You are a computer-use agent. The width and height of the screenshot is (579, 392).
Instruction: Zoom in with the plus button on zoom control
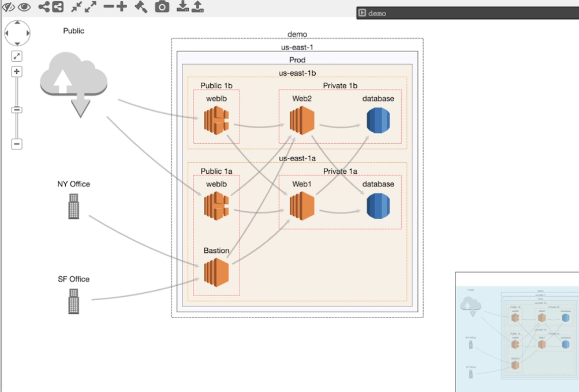point(17,72)
